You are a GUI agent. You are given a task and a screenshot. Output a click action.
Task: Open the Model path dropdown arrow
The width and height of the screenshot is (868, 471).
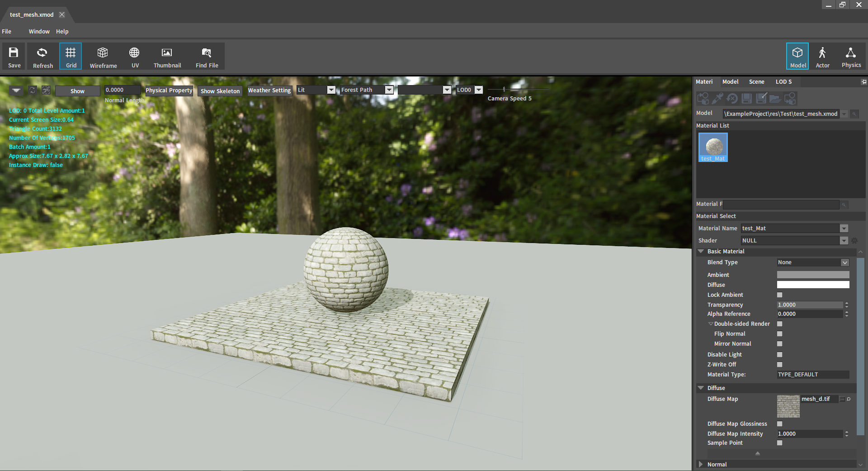coord(844,114)
